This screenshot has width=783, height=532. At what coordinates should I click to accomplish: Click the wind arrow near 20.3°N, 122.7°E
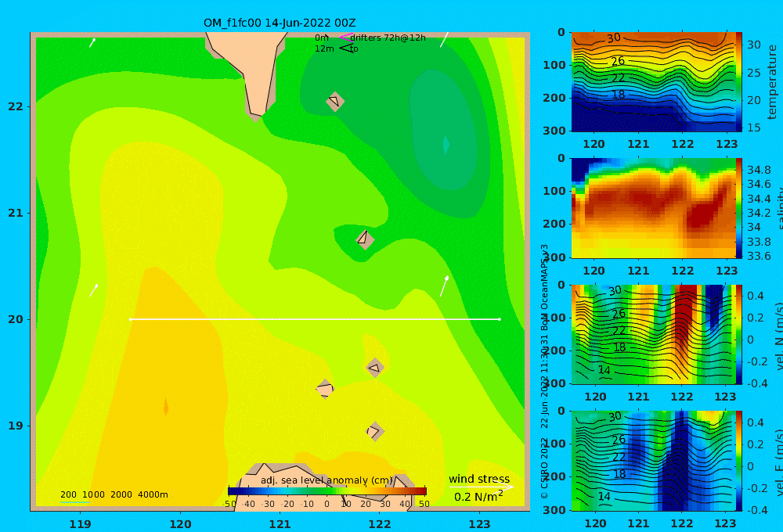pos(444,286)
